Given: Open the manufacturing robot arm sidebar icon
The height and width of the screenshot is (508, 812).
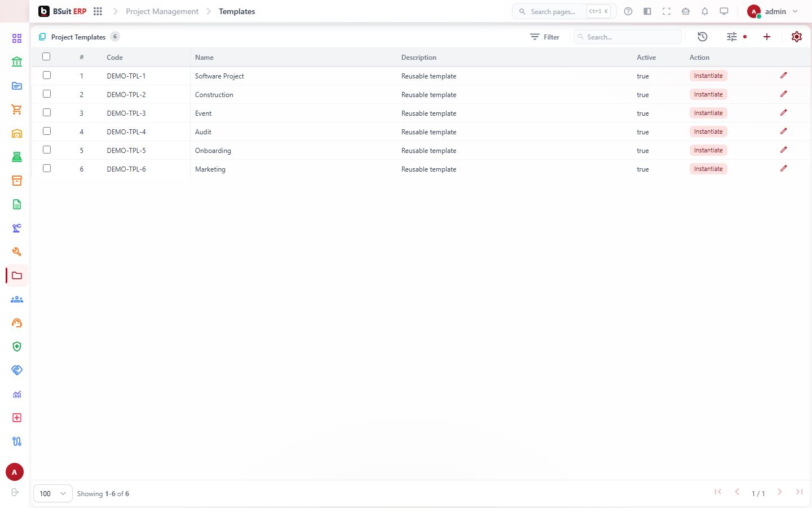Looking at the screenshot, I should (17, 228).
